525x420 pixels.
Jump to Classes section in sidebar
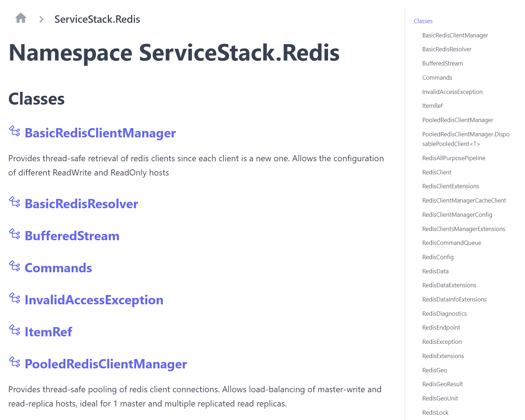click(x=423, y=21)
